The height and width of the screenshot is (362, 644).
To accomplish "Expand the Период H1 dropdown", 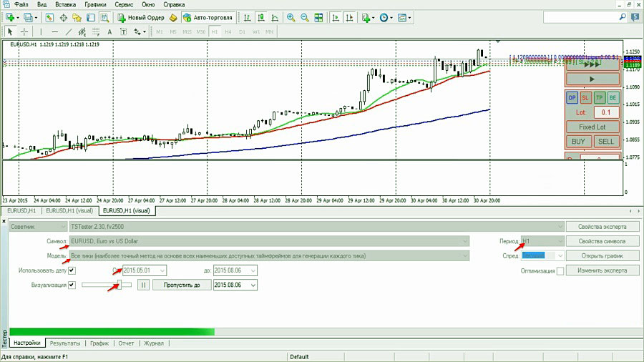I will (x=560, y=241).
